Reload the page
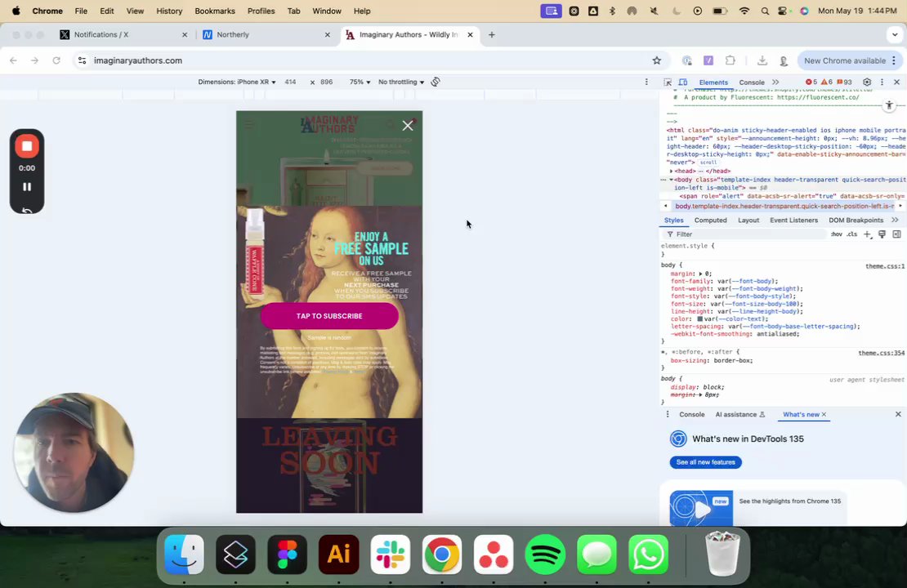The width and height of the screenshot is (907, 588). [x=56, y=60]
